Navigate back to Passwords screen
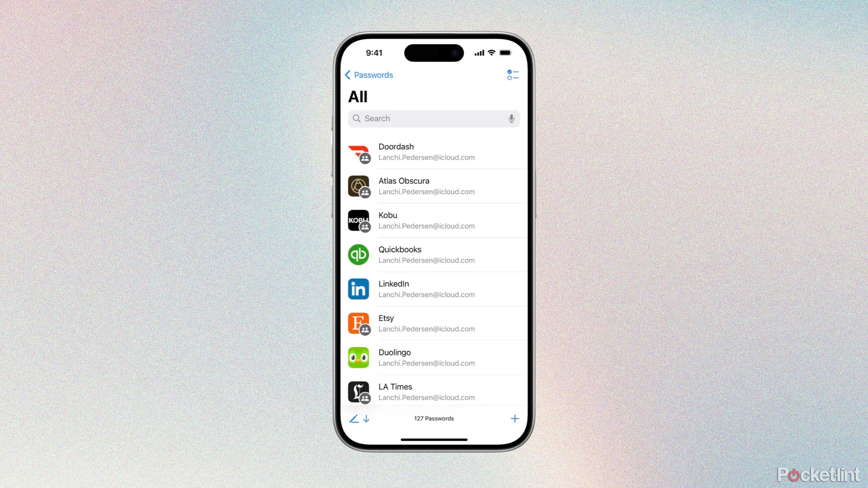This screenshot has width=868, height=488. click(x=368, y=75)
